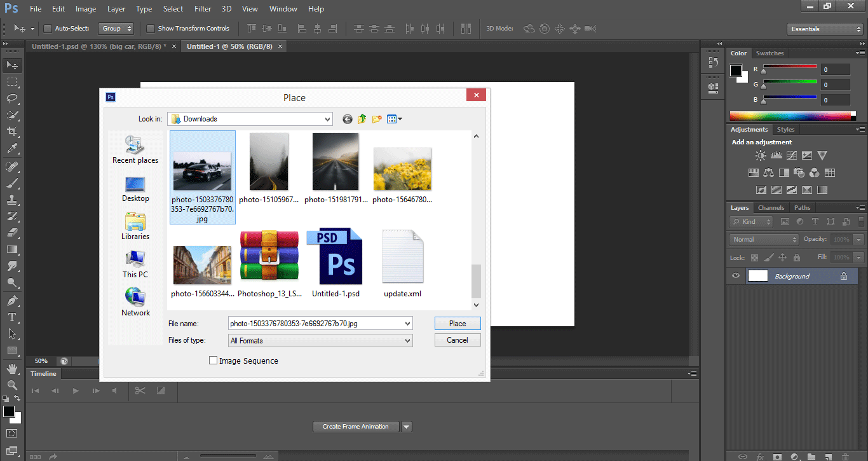
Task: Open the Essentials workspace dropdown
Action: point(824,29)
